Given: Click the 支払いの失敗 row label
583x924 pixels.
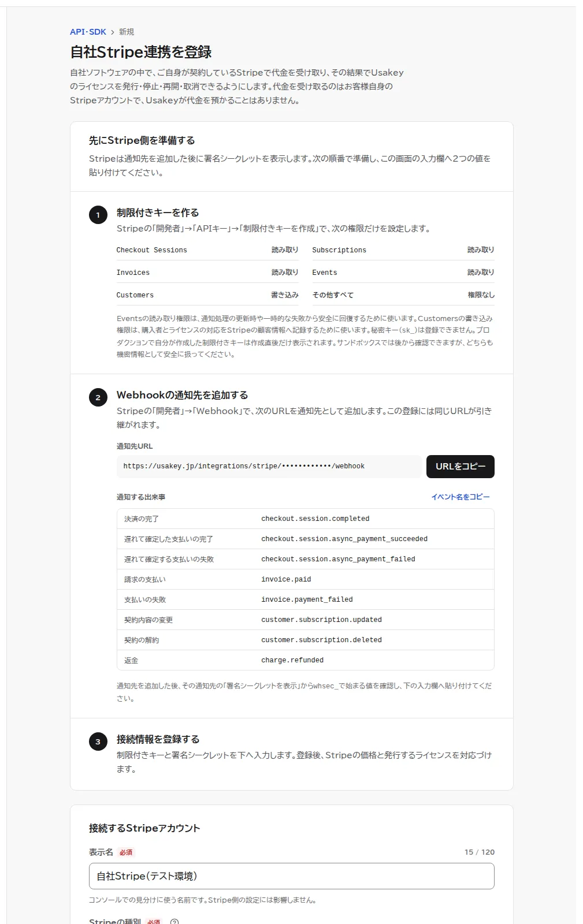Looking at the screenshot, I should coord(145,599).
